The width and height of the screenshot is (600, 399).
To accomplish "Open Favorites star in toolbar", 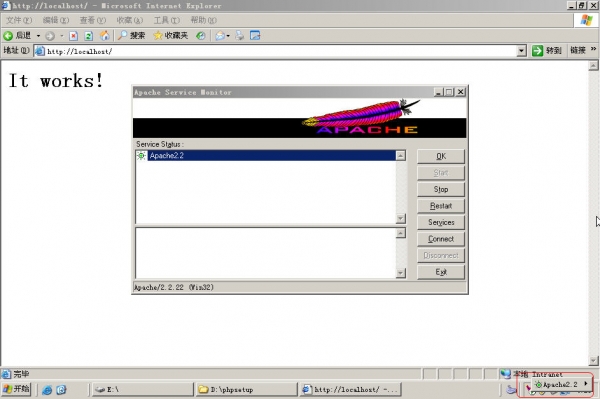I will (158, 36).
